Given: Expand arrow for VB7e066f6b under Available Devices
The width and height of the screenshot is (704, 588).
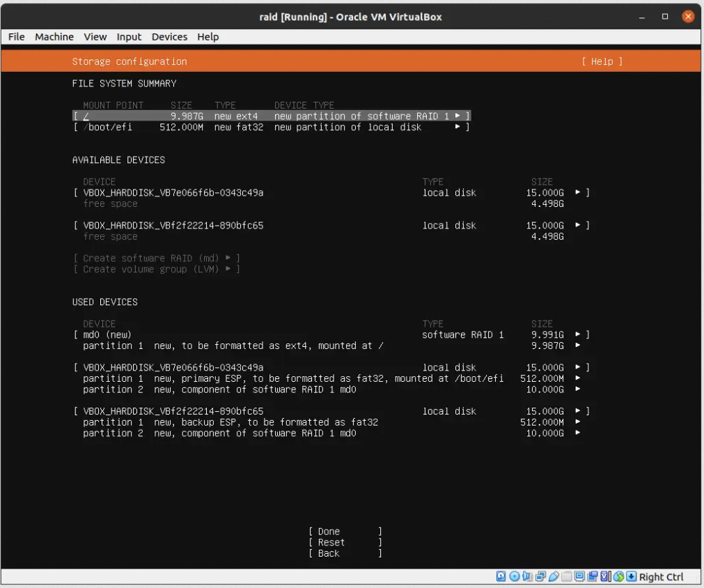Looking at the screenshot, I should click(x=577, y=192).
